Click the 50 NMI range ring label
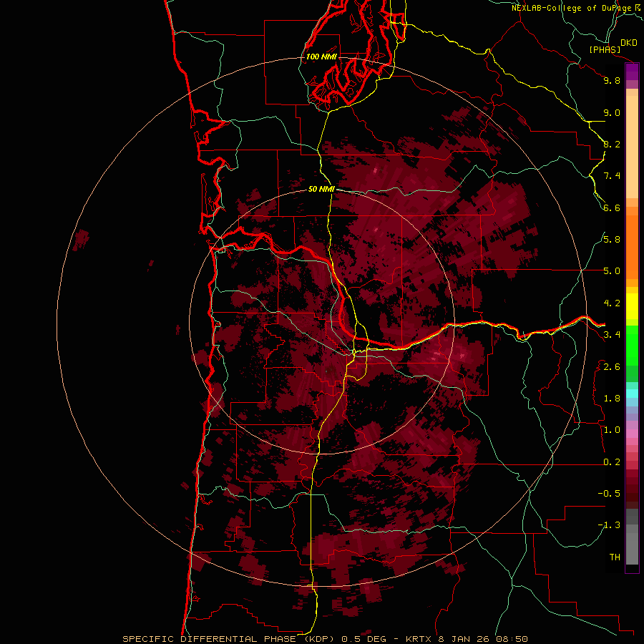Viewport: 644px width, 644px height. coord(321,189)
